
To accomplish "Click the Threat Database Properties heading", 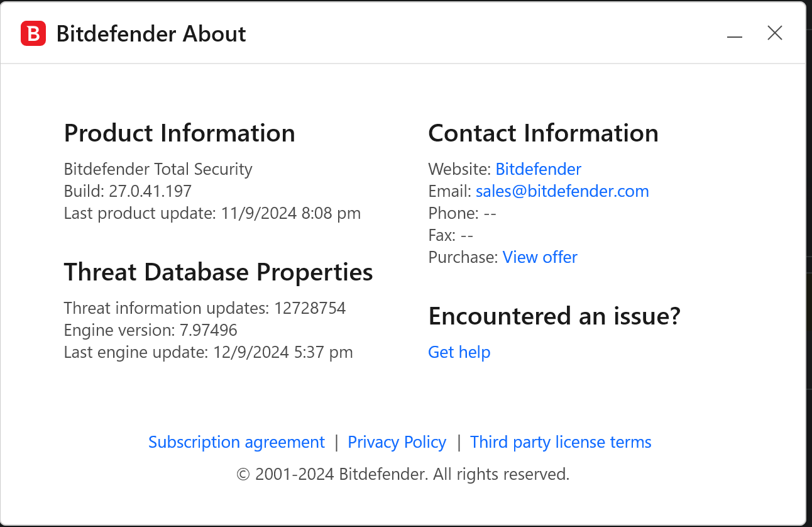I will coord(218,272).
